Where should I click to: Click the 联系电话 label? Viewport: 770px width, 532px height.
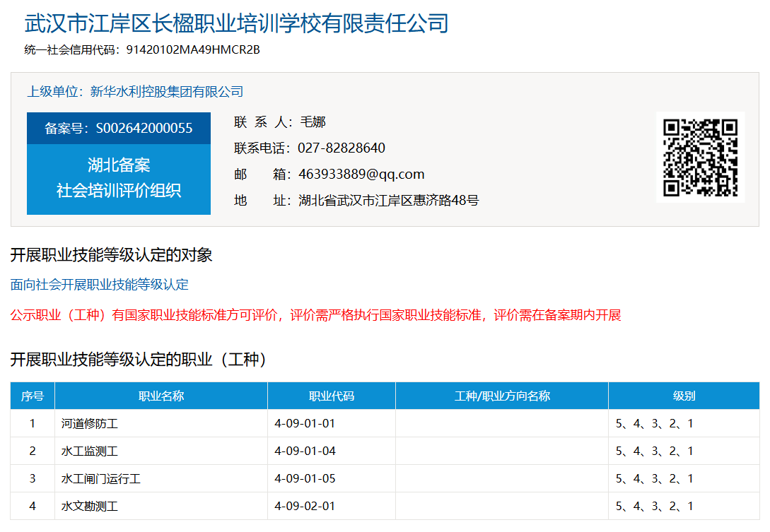263,148
